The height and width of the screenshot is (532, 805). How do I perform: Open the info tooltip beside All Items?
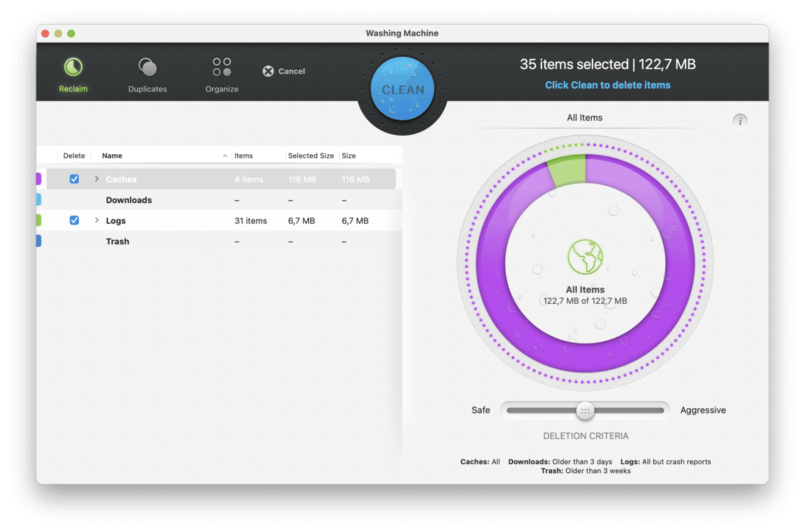pos(739,120)
